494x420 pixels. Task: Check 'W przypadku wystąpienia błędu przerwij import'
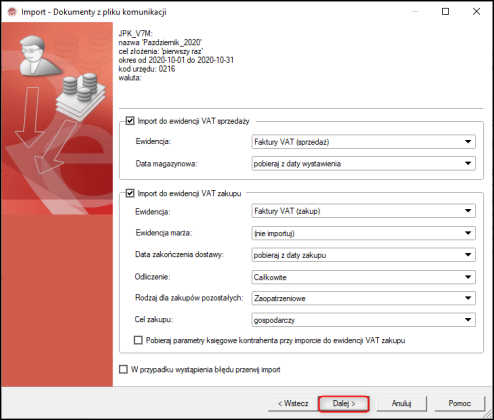click(x=123, y=369)
